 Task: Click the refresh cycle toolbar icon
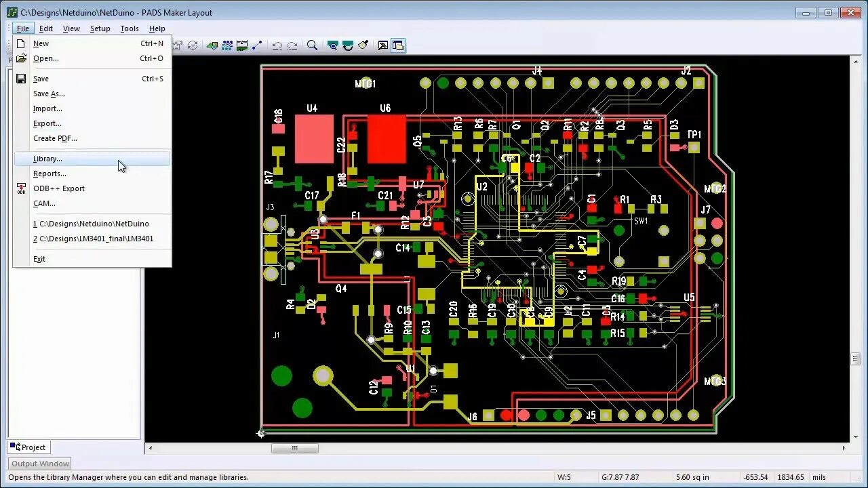click(193, 45)
